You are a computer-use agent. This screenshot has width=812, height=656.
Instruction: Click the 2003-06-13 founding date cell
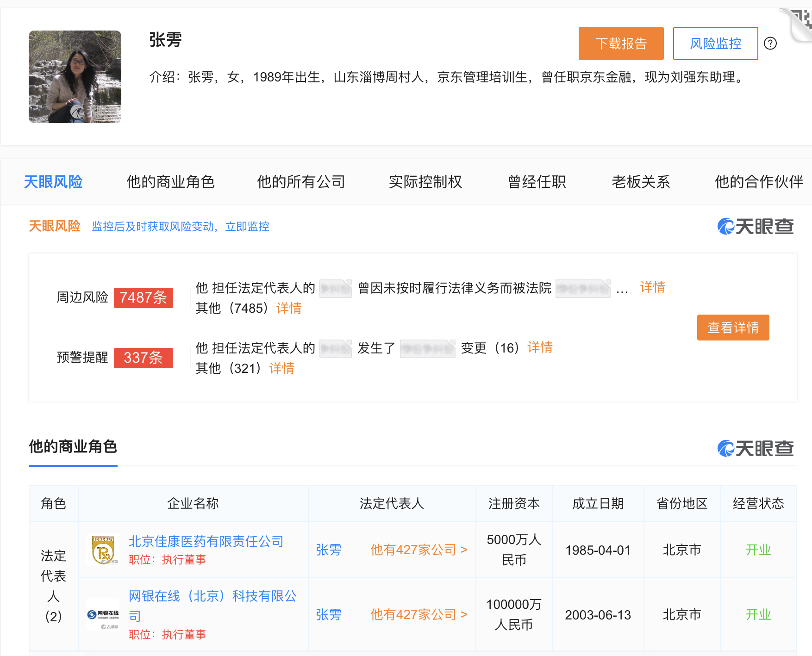click(598, 615)
